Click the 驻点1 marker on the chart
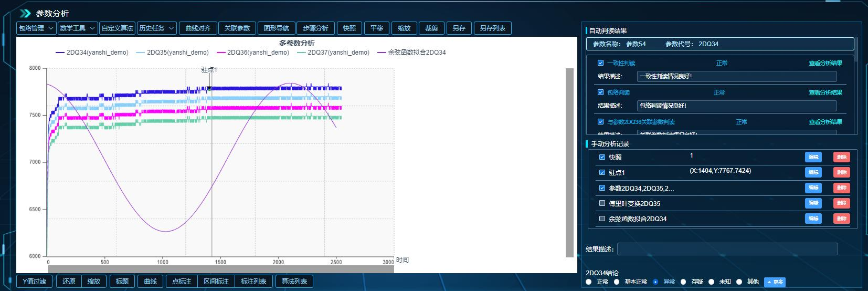Screen dimensions: 868x291 point(209,88)
